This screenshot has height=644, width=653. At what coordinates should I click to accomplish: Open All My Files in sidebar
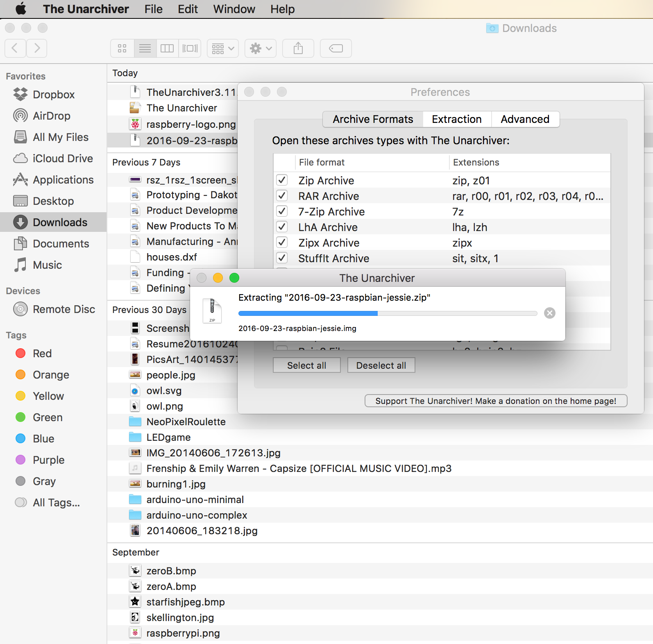pyautogui.click(x=53, y=137)
